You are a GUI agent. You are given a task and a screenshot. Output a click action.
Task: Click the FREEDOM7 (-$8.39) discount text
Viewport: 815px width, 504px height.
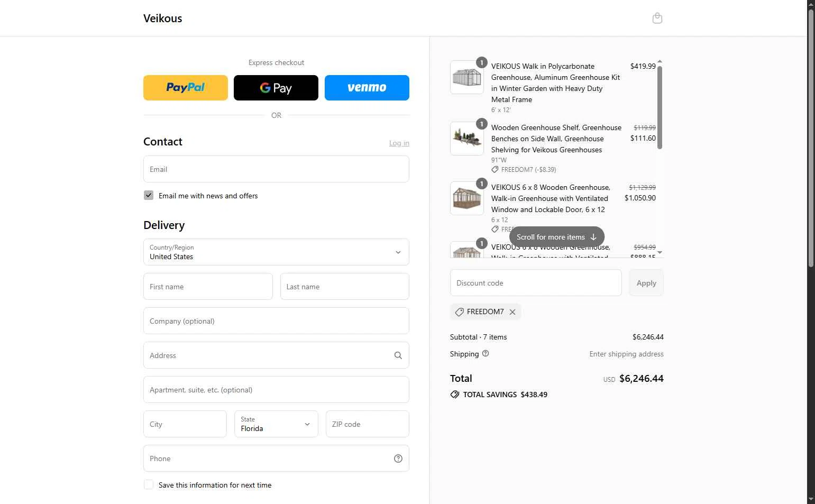(x=528, y=170)
